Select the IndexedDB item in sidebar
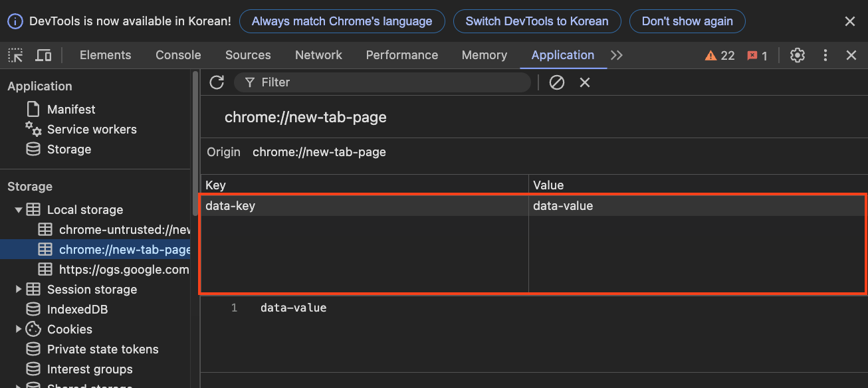 77,310
